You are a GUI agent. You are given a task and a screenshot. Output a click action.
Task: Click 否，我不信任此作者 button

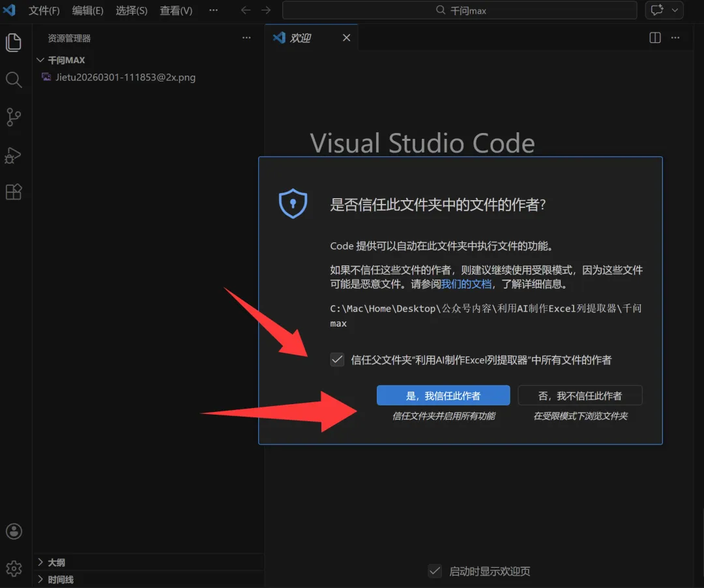click(x=580, y=396)
